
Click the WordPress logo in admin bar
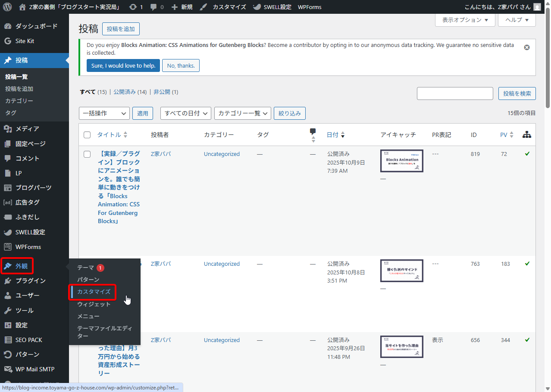(7, 7)
